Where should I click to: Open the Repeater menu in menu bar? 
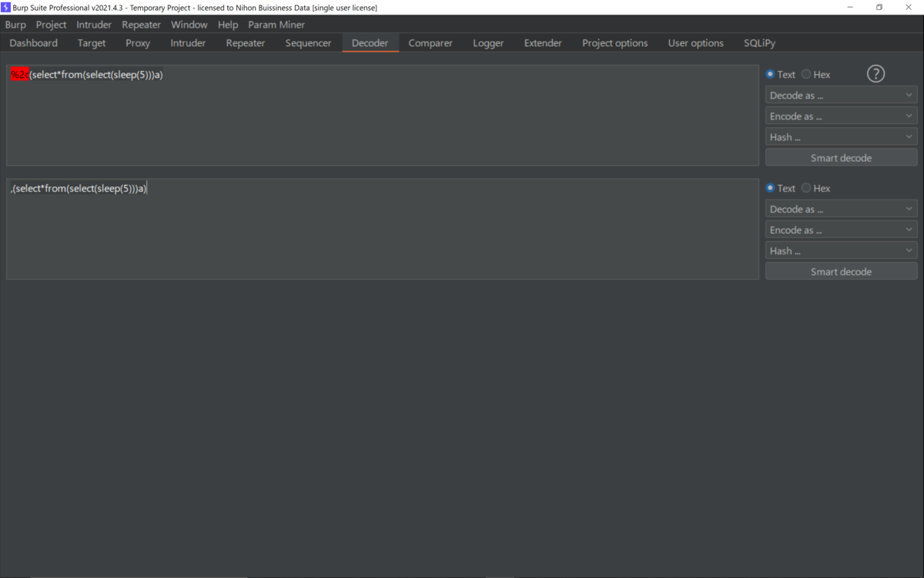(142, 25)
